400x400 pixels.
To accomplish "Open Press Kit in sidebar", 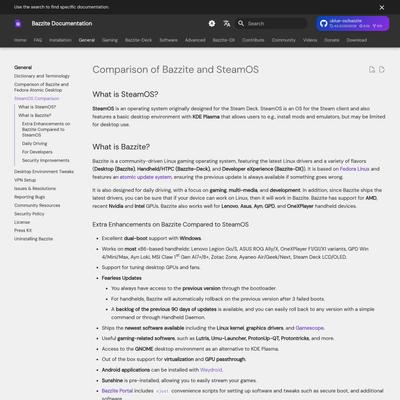I will click(23, 230).
